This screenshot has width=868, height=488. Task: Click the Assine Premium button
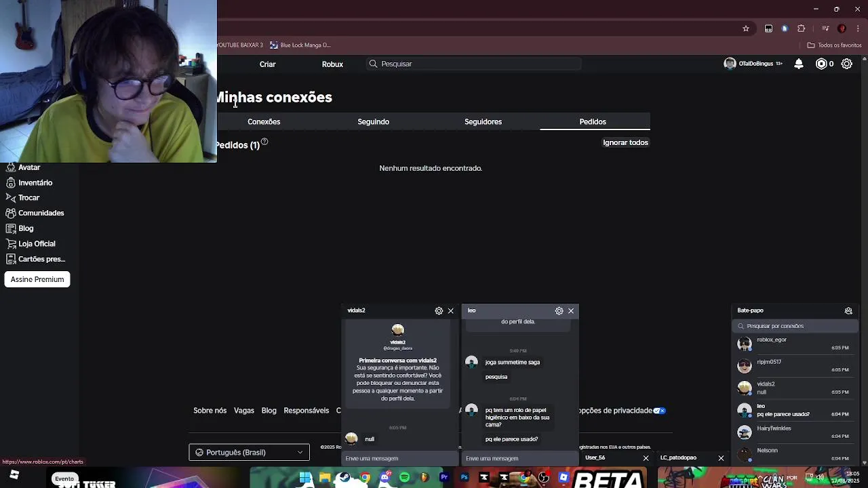pyautogui.click(x=37, y=279)
